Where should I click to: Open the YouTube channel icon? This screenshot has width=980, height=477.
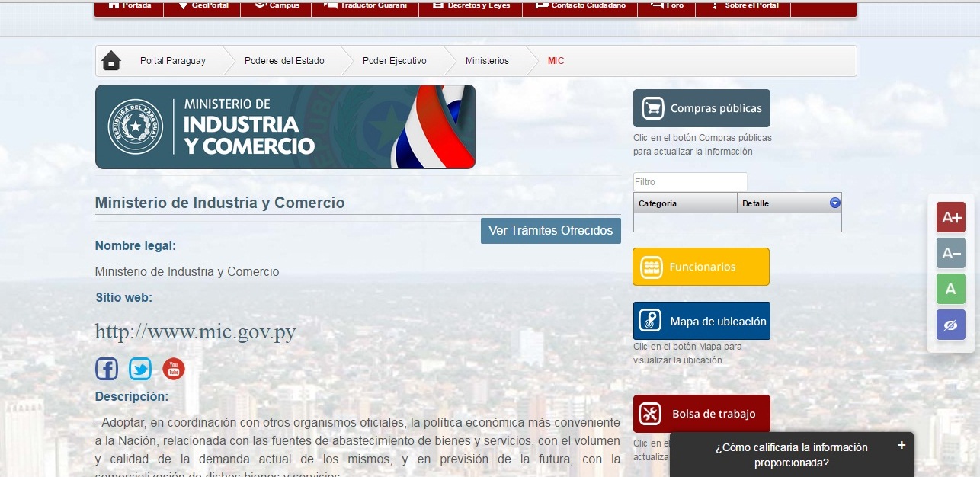[x=174, y=370]
